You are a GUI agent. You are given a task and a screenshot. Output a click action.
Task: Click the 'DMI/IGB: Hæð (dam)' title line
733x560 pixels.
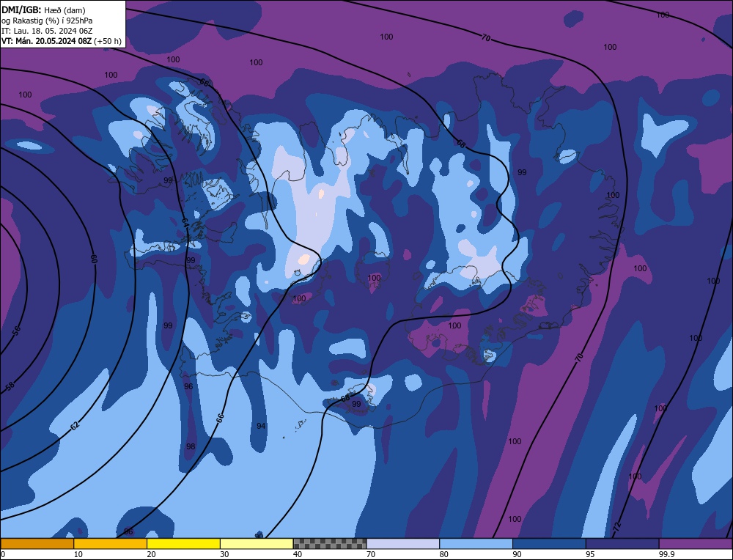(x=43, y=10)
